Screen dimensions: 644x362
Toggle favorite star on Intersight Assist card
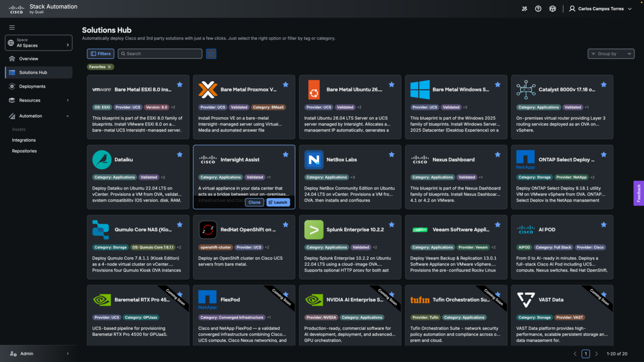click(286, 155)
